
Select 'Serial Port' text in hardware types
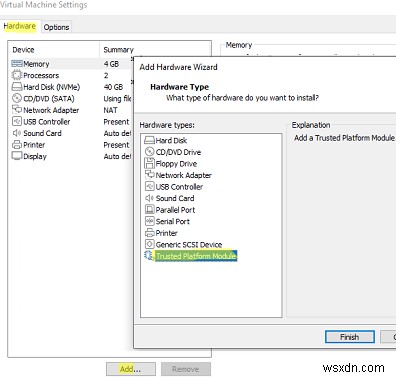[x=173, y=221]
